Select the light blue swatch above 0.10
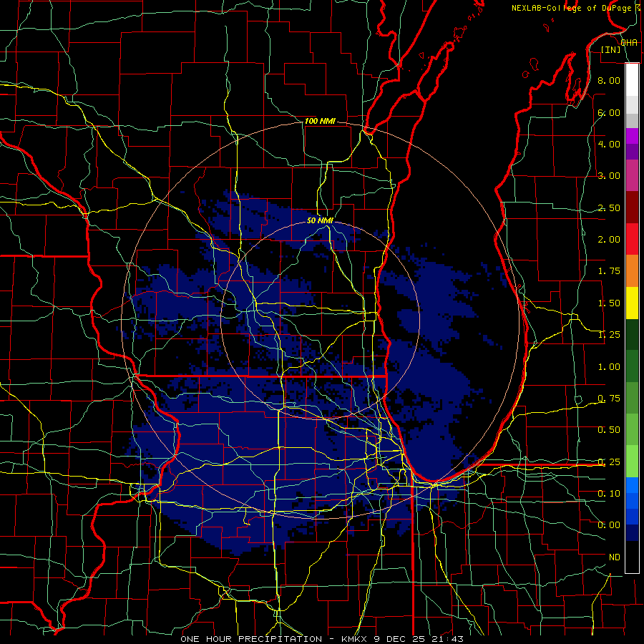 tap(632, 485)
